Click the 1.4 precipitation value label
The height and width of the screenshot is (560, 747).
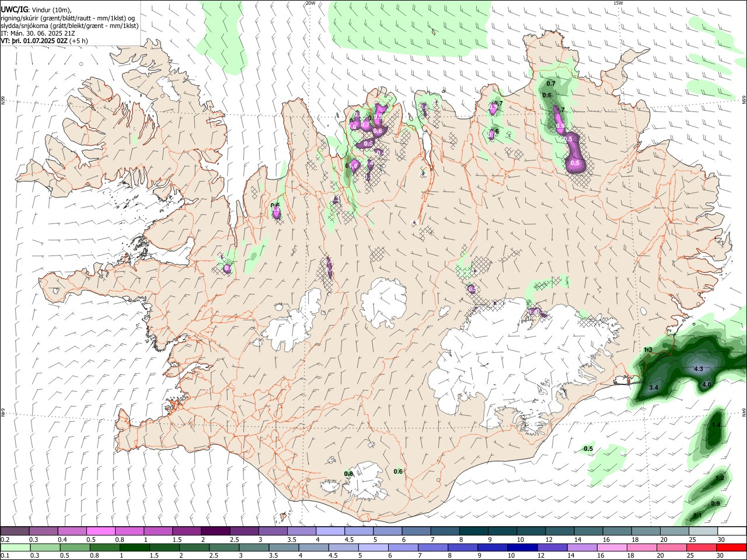(717, 425)
